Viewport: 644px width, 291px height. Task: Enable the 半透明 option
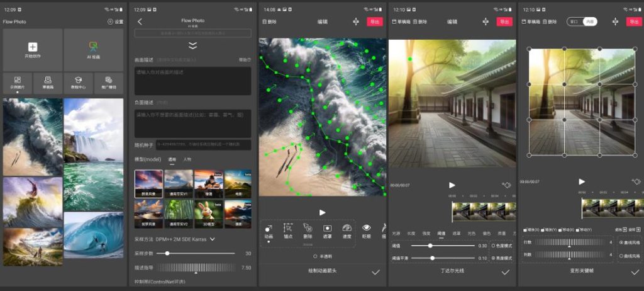pyautogui.click(x=314, y=256)
